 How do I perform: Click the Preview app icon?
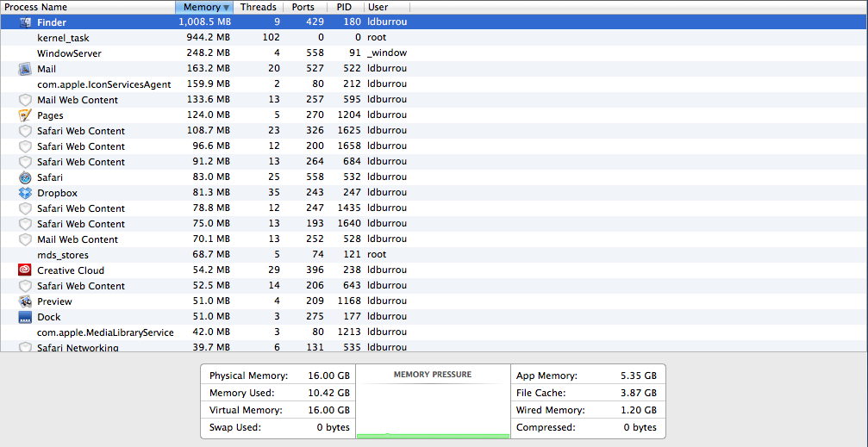[26, 301]
